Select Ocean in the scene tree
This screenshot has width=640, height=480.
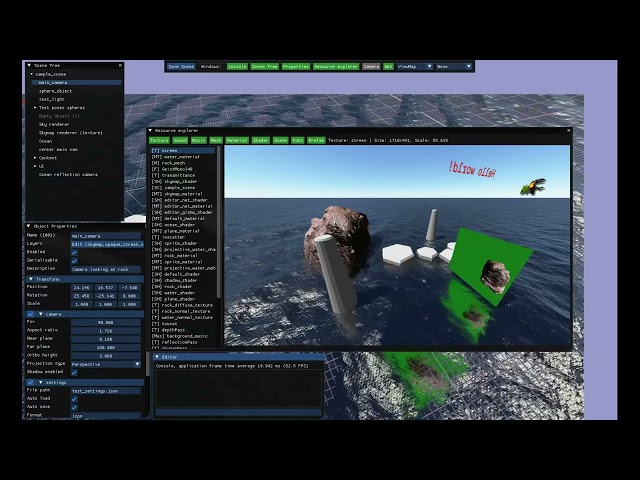(x=45, y=141)
